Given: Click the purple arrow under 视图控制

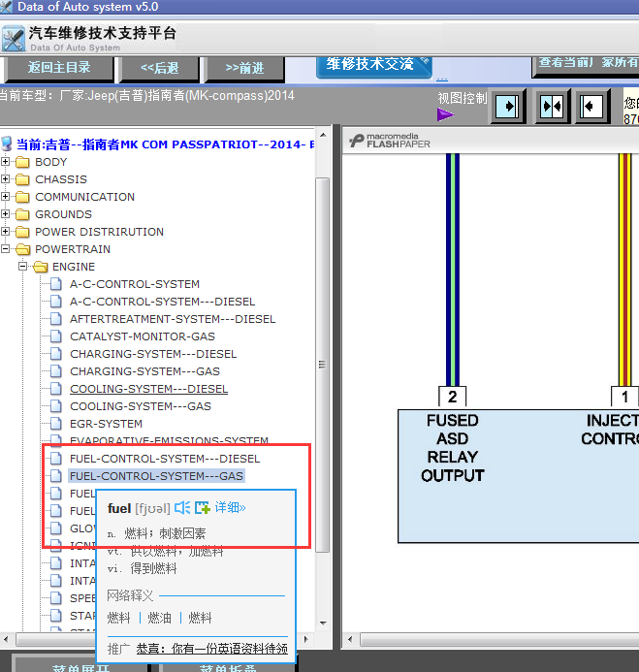Looking at the screenshot, I should point(446,114).
